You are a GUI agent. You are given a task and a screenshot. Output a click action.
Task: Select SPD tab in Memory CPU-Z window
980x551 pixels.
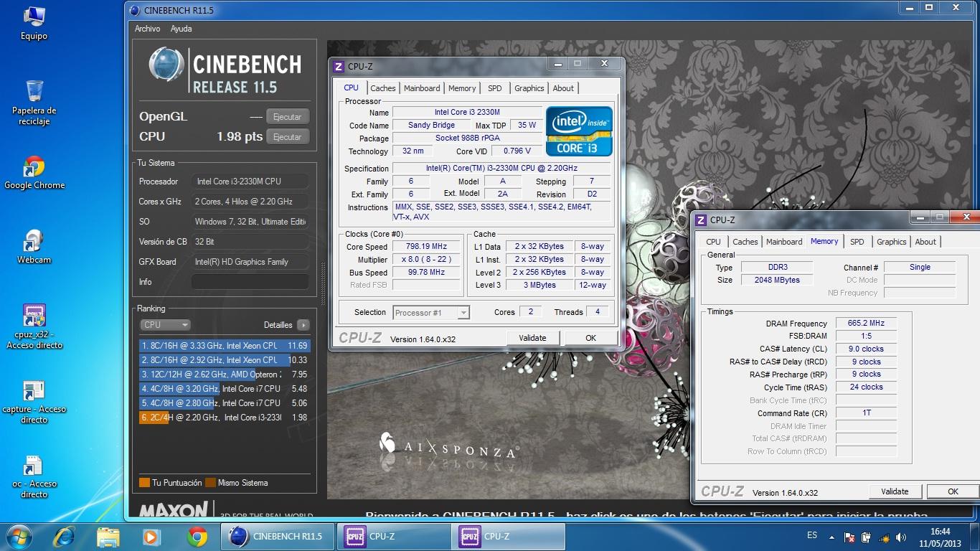pyautogui.click(x=857, y=242)
